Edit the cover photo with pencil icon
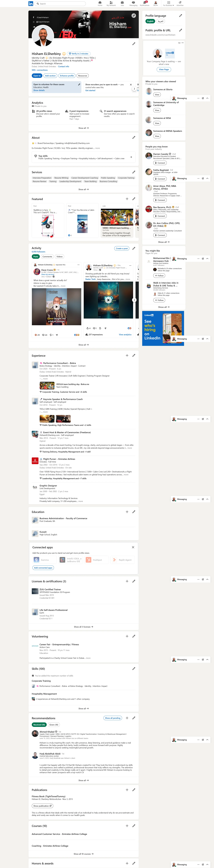The image size is (214, 868). [134, 15]
